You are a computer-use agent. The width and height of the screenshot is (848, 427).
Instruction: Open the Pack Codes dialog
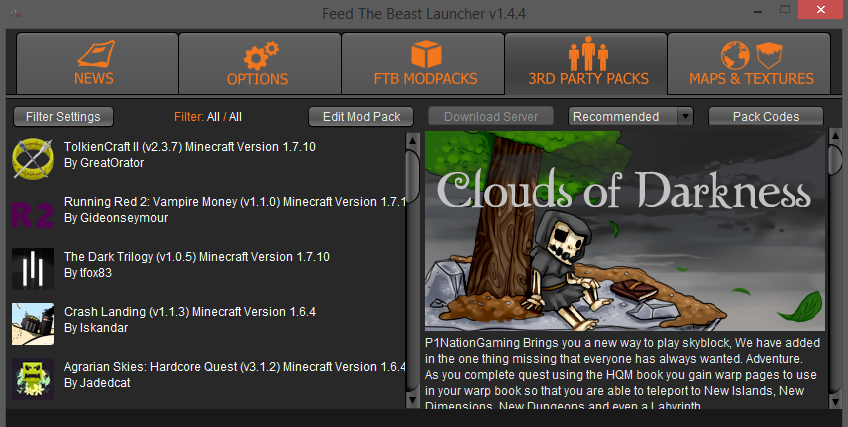pyautogui.click(x=766, y=117)
